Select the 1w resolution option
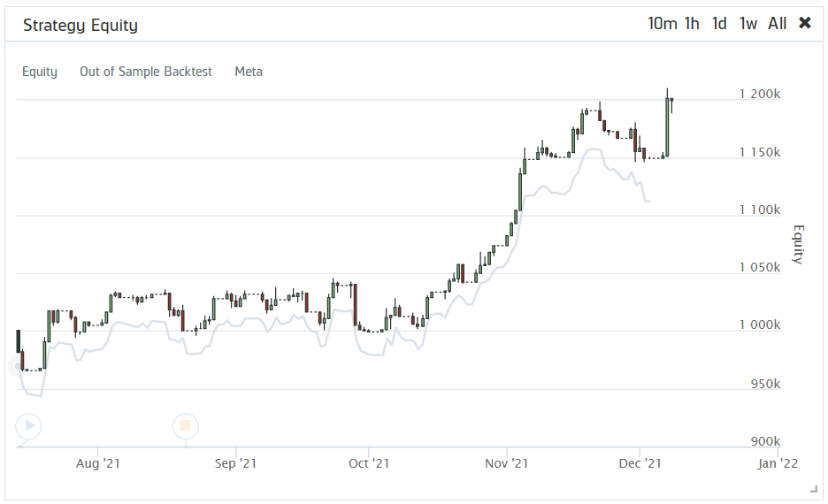828x504 pixels. click(748, 24)
